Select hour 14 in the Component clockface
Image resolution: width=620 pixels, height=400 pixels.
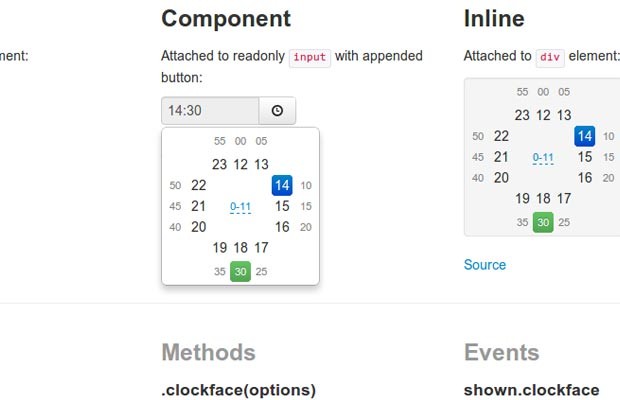282,185
